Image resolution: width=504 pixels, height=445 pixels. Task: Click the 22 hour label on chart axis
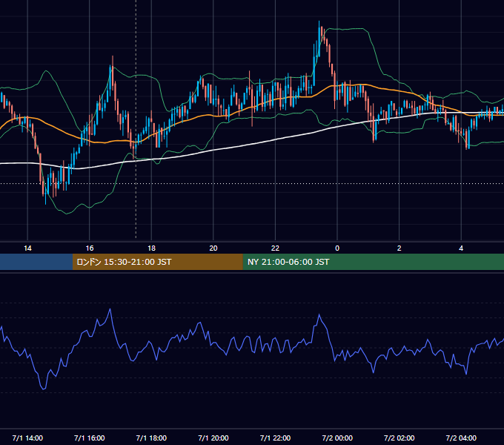pyautogui.click(x=275, y=248)
